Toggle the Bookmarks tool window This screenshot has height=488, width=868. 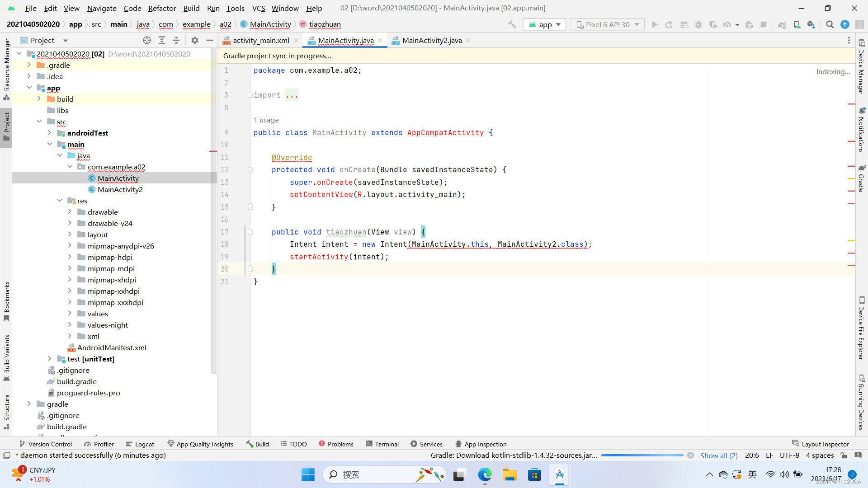pyautogui.click(x=7, y=300)
